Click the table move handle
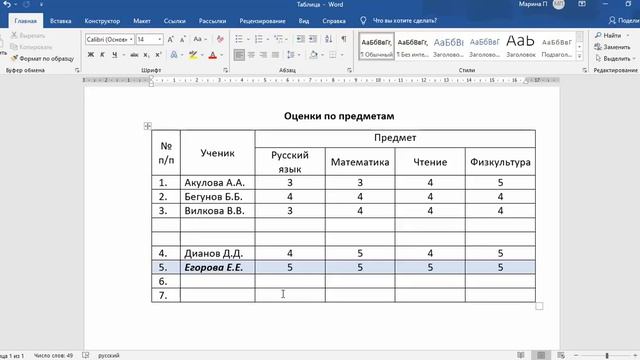This screenshot has height=360, width=640. click(x=148, y=126)
